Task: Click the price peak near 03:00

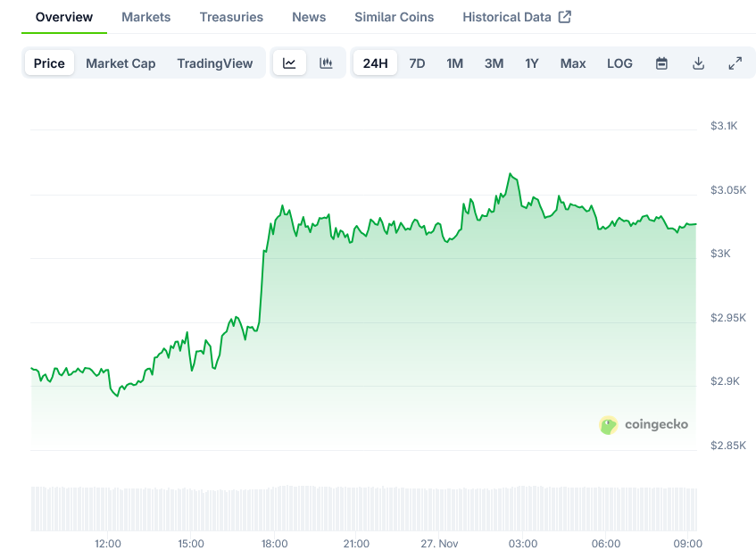Action: click(x=511, y=174)
